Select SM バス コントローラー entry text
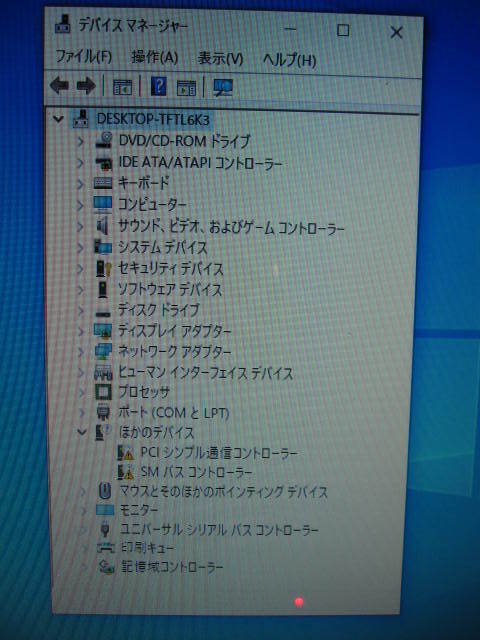This screenshot has width=480, height=640. 196,473
